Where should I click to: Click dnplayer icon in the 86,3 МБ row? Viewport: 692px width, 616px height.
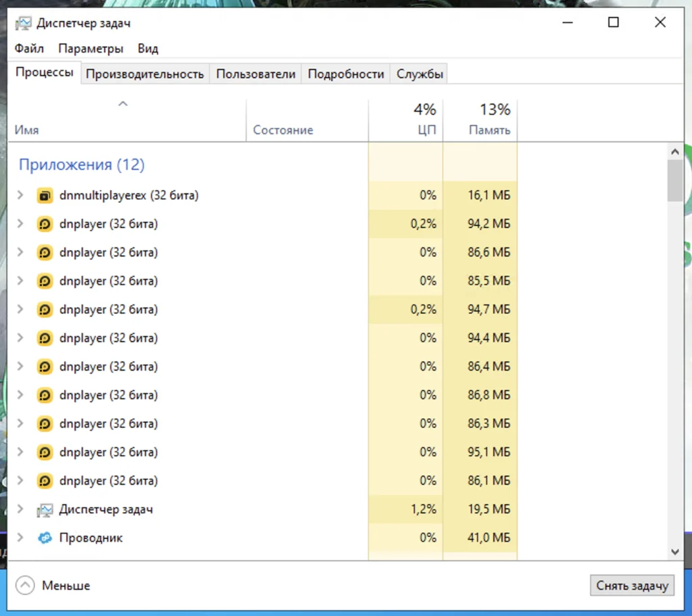tap(45, 424)
